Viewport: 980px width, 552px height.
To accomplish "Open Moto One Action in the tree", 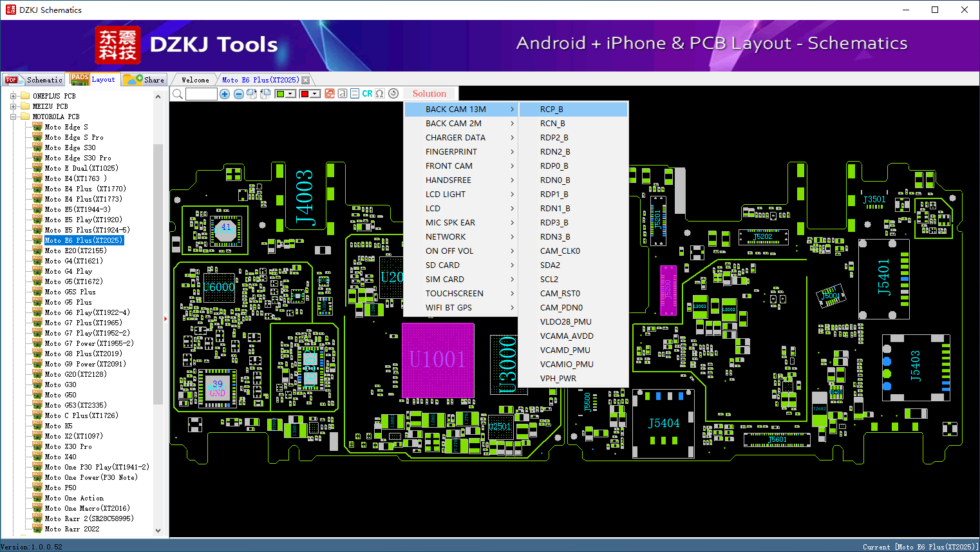I will point(74,498).
